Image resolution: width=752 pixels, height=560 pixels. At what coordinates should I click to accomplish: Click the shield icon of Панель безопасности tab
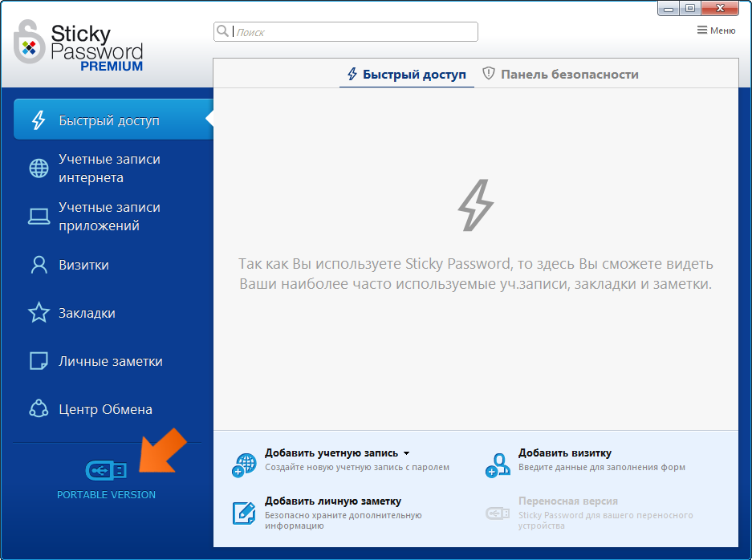(x=488, y=73)
